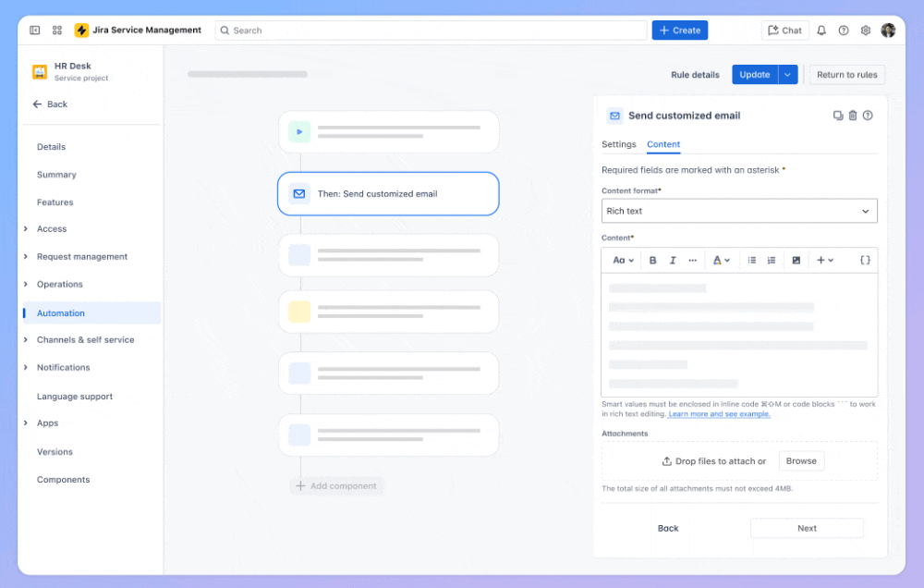924x588 pixels.
Task: Click the Create button
Action: [x=679, y=31]
